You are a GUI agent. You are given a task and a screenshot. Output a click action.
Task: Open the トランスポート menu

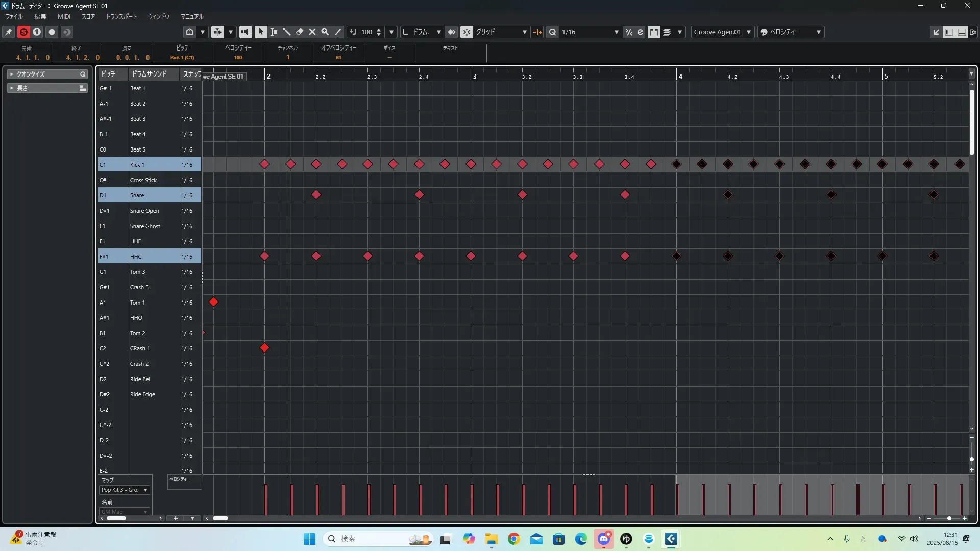[x=121, y=16]
